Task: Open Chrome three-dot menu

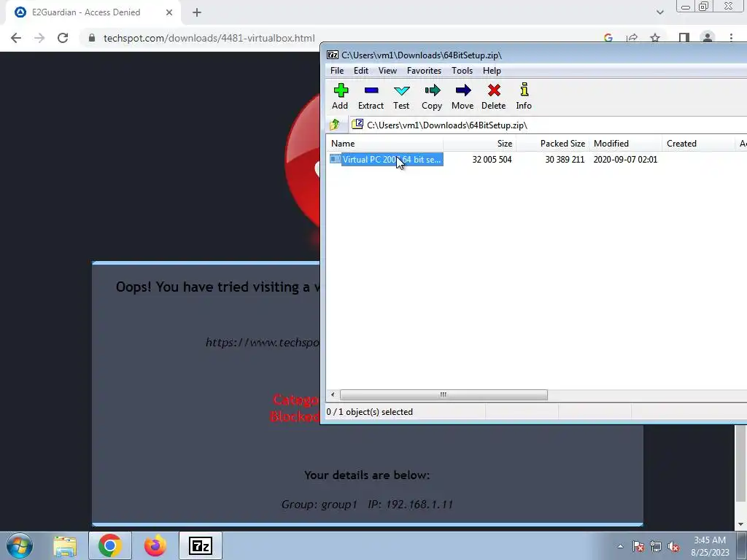Action: click(x=731, y=38)
